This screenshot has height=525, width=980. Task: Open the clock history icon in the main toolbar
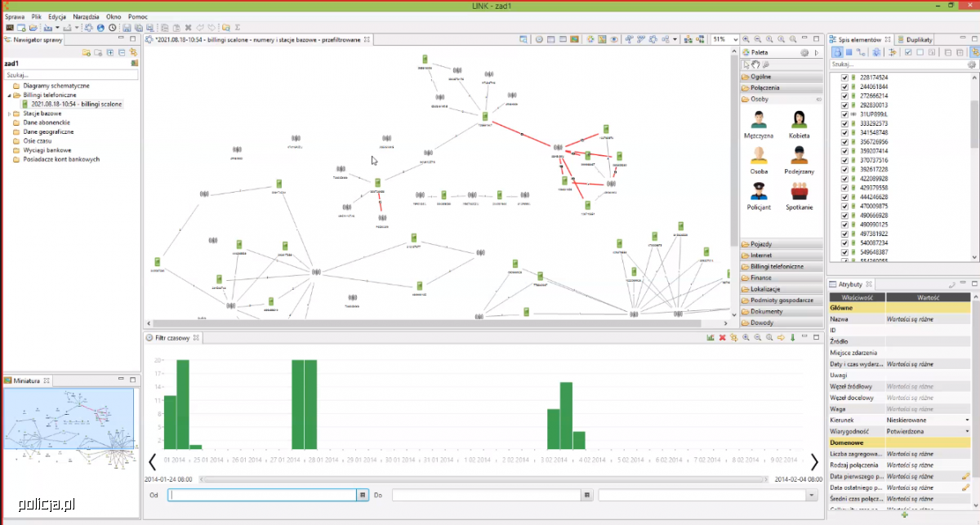(x=112, y=28)
